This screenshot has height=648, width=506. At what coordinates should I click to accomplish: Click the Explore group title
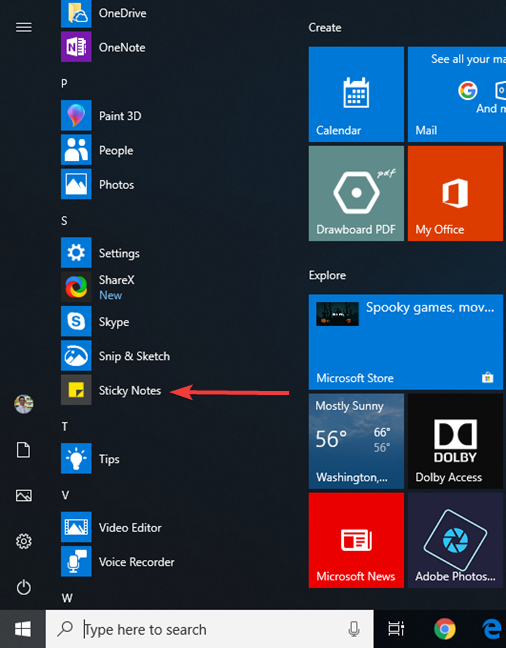(x=327, y=276)
